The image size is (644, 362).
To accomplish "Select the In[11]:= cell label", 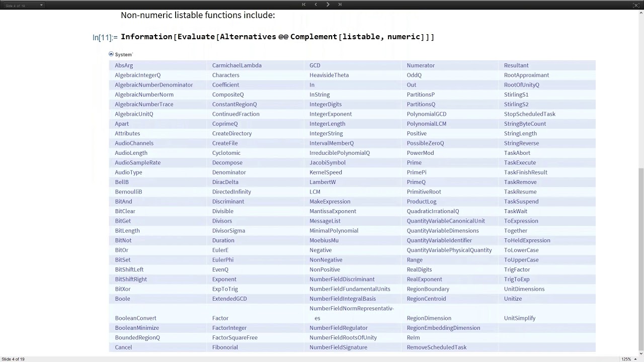I will (105, 37).
